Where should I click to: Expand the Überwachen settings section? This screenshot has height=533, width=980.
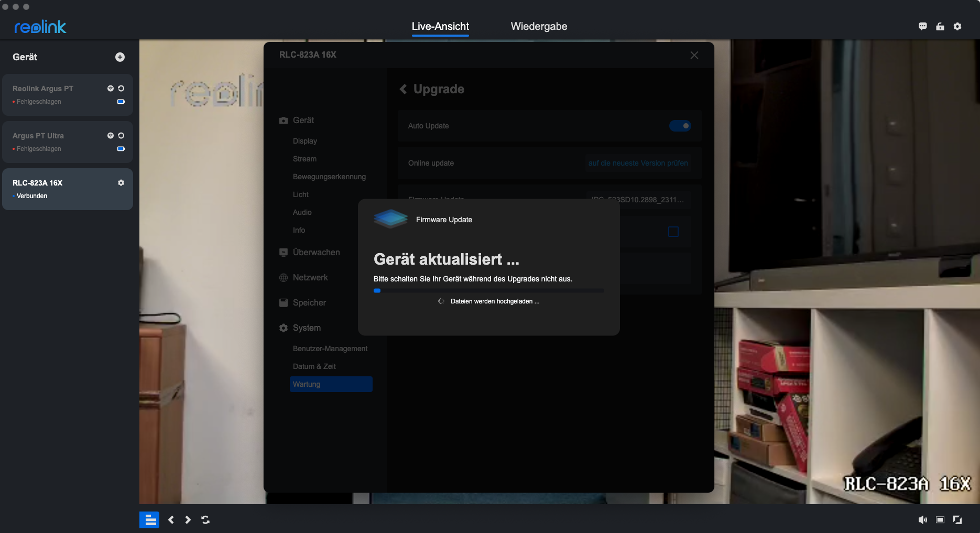(x=316, y=253)
